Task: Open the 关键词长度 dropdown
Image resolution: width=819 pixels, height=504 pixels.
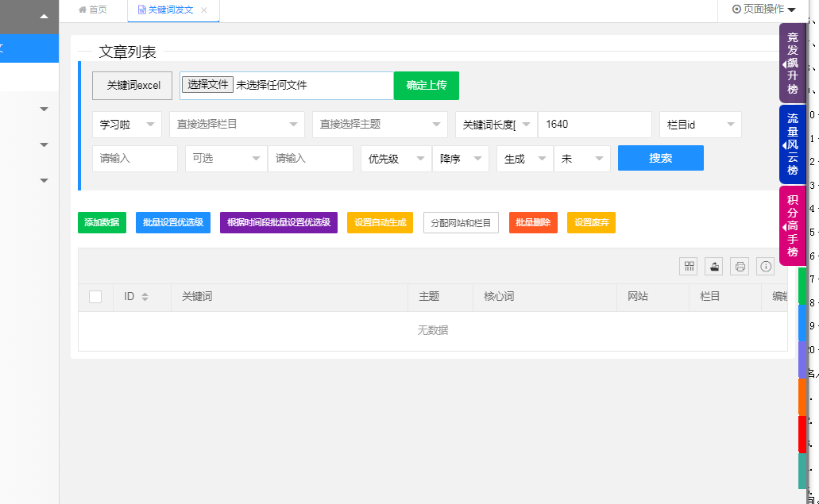Action: tap(496, 125)
